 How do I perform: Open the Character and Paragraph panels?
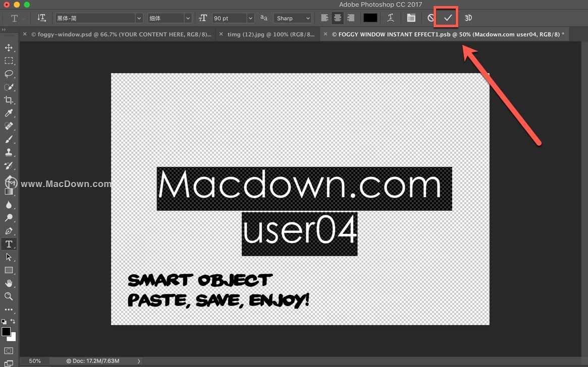(411, 18)
